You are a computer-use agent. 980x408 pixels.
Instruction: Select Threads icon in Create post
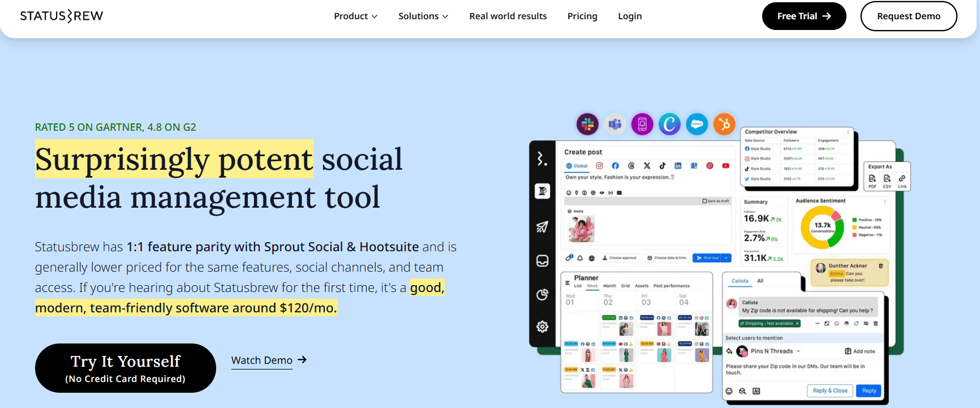631,166
